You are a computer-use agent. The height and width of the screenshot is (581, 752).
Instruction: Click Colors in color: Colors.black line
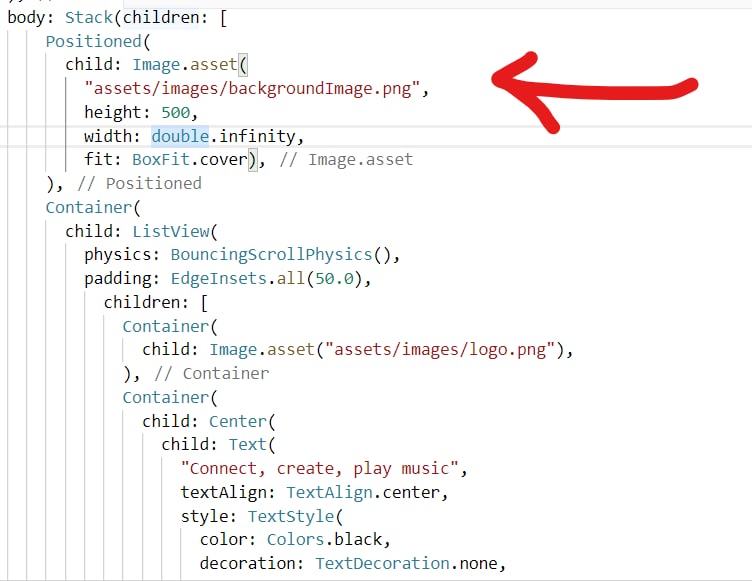click(295, 540)
